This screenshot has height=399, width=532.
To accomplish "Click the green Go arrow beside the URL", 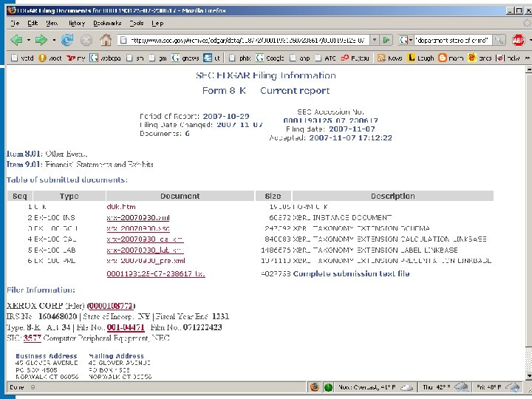I will coord(386,40).
